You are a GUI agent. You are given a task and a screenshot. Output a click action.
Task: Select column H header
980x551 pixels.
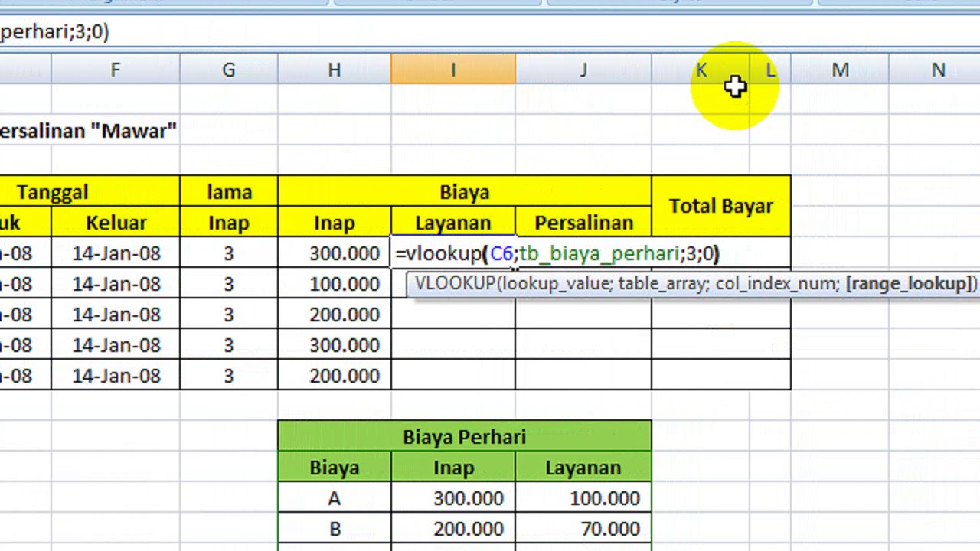335,70
